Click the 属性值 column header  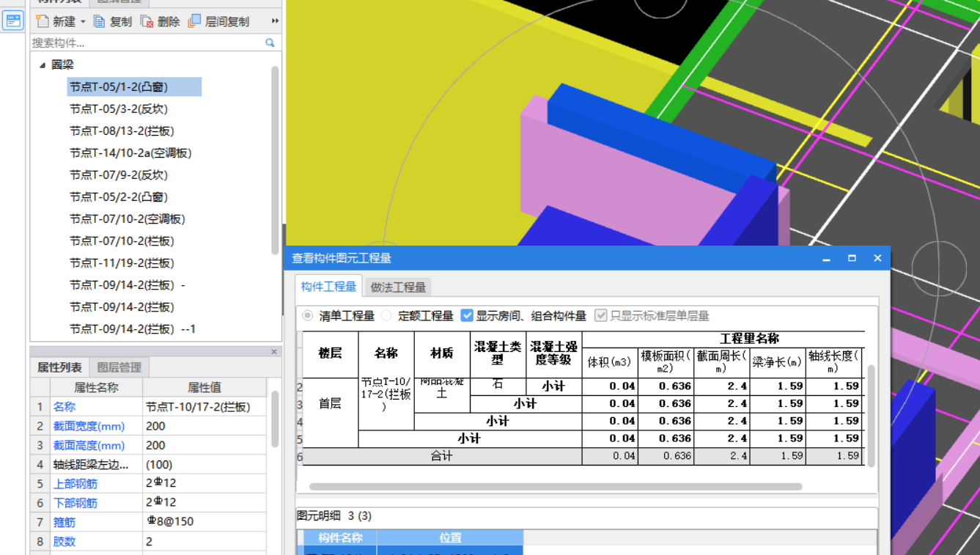(205, 387)
